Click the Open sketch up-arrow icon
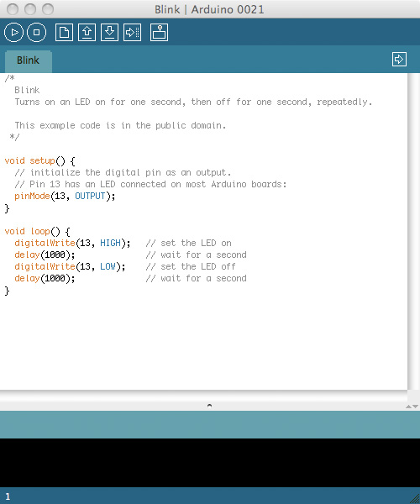This screenshot has height=504, width=420. tap(87, 33)
